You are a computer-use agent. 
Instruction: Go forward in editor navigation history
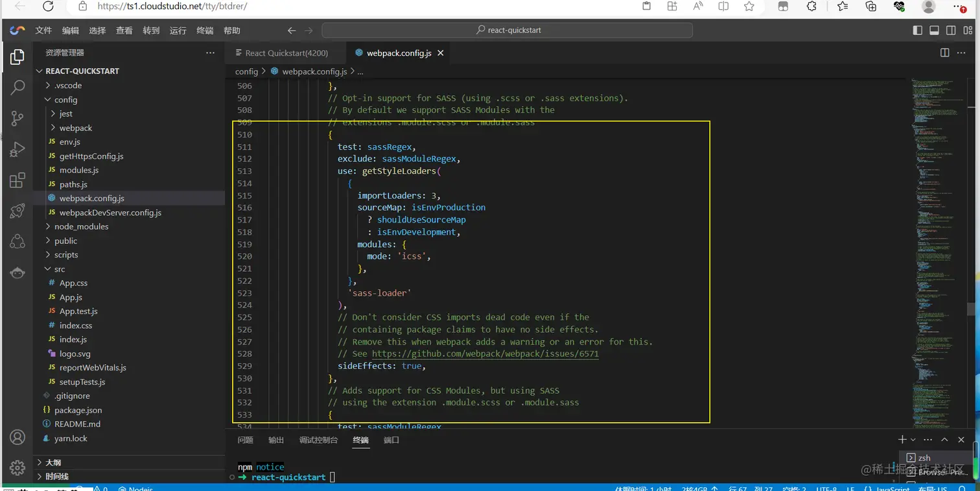(309, 30)
